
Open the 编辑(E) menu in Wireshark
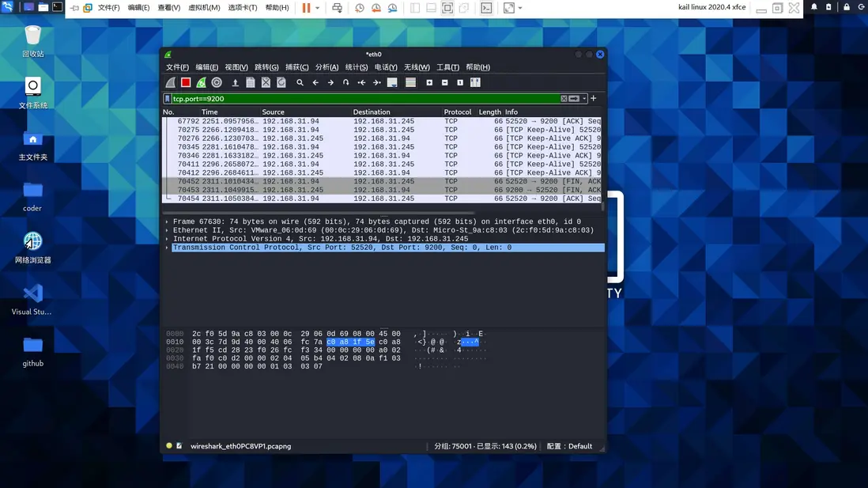tap(207, 67)
